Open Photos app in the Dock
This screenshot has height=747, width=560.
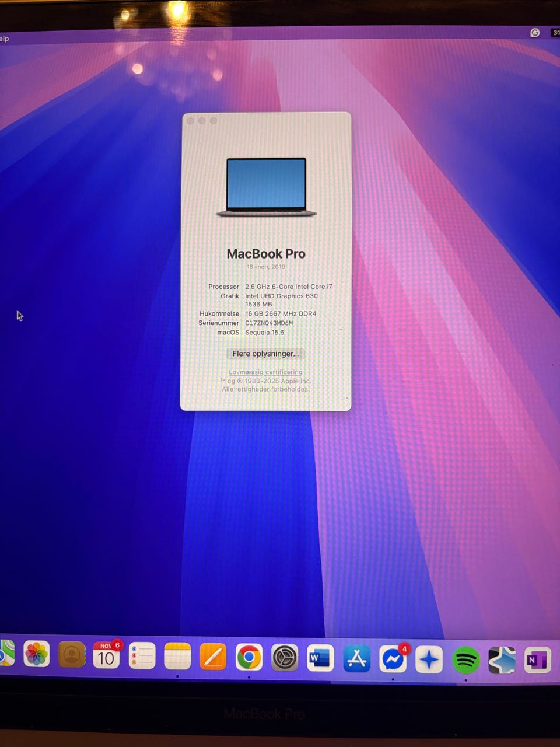click(36, 654)
